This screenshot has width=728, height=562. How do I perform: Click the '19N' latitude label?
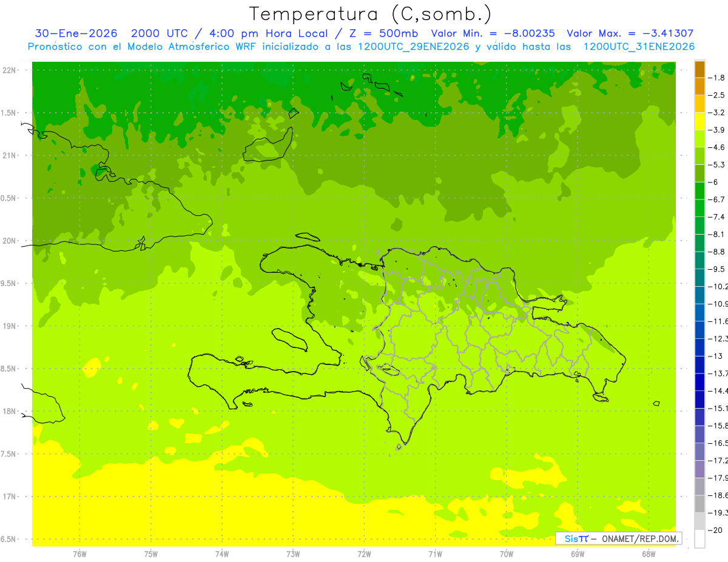9,326
